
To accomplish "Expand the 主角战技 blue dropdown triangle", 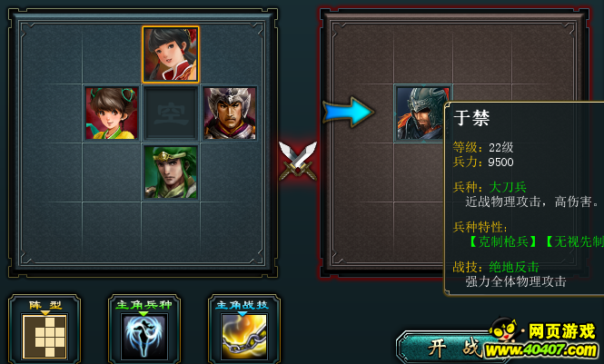I will (243, 313).
